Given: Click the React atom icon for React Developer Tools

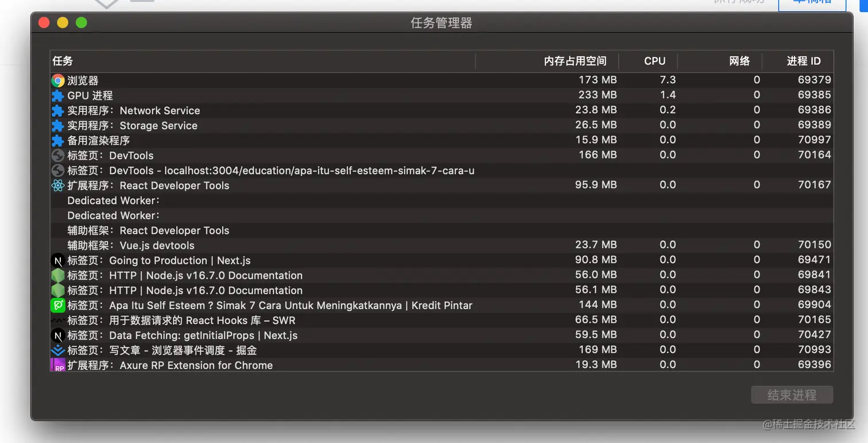Looking at the screenshot, I should tap(57, 185).
